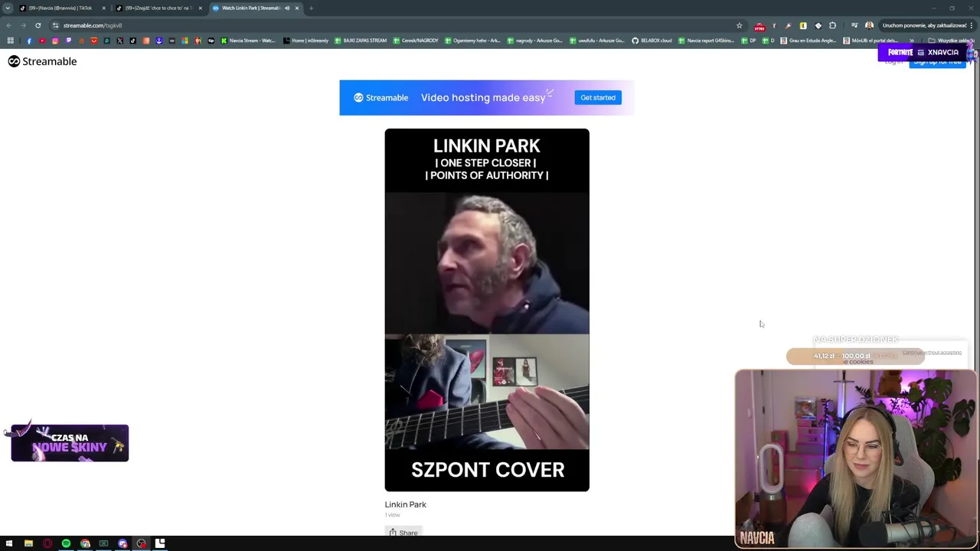The width and height of the screenshot is (980, 551).
Task: Open the Home | inStreamly bookmark
Action: [305, 41]
